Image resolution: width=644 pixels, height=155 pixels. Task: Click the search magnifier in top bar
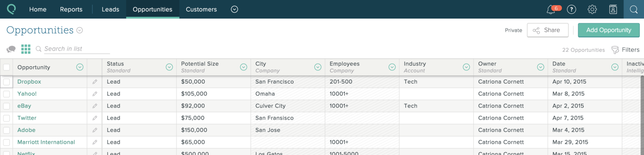pyautogui.click(x=634, y=9)
